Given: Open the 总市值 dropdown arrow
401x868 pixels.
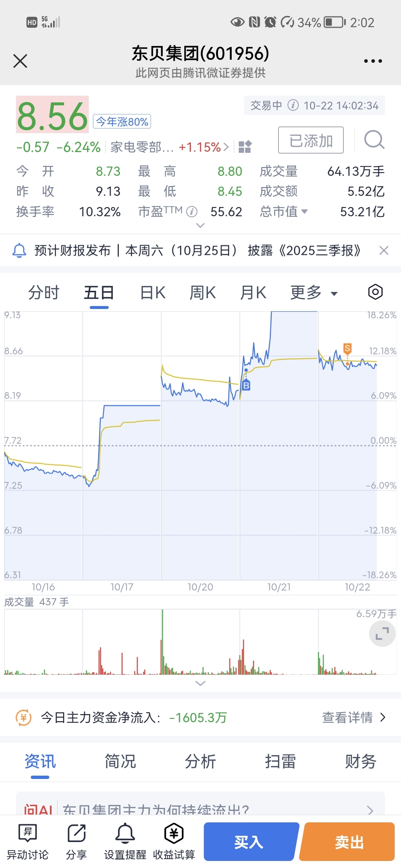Looking at the screenshot, I should pyautogui.click(x=304, y=211).
